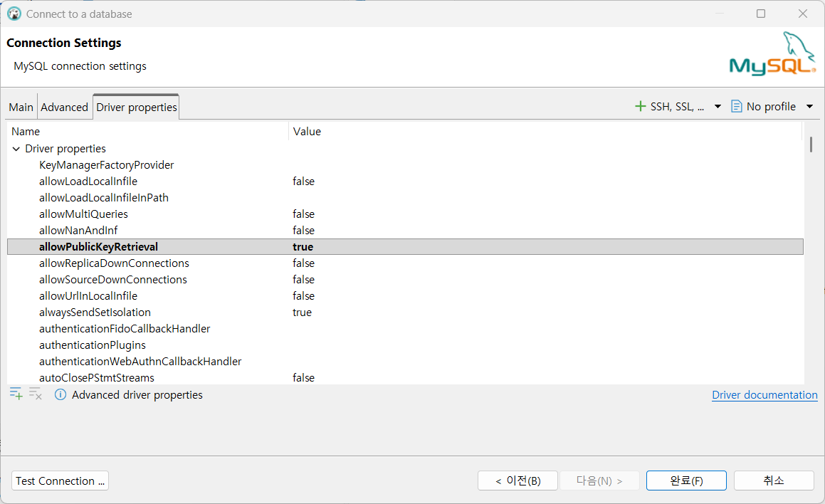Click the MySQL dolphin logo
The image size is (825, 504).
click(772, 54)
